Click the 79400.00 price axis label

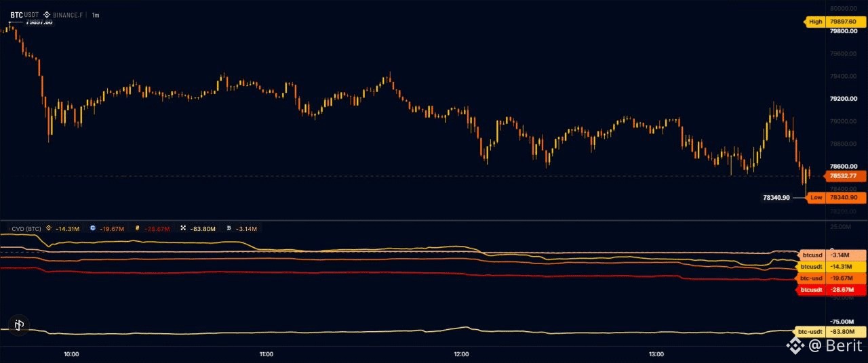click(x=843, y=77)
